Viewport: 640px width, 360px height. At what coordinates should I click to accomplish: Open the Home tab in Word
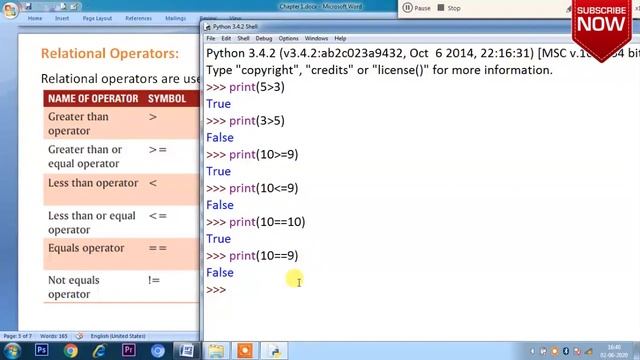(35, 18)
